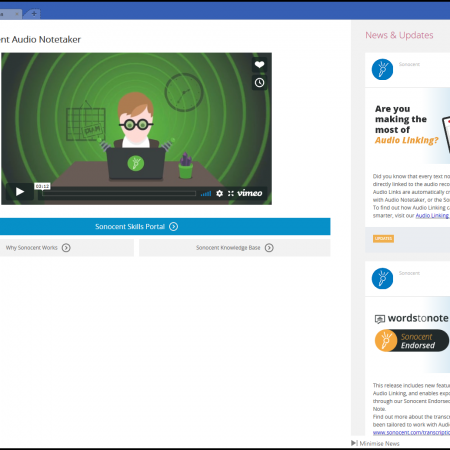Click the video timestamp 03:12 label
Screen dimensions: 450x450
(42, 186)
